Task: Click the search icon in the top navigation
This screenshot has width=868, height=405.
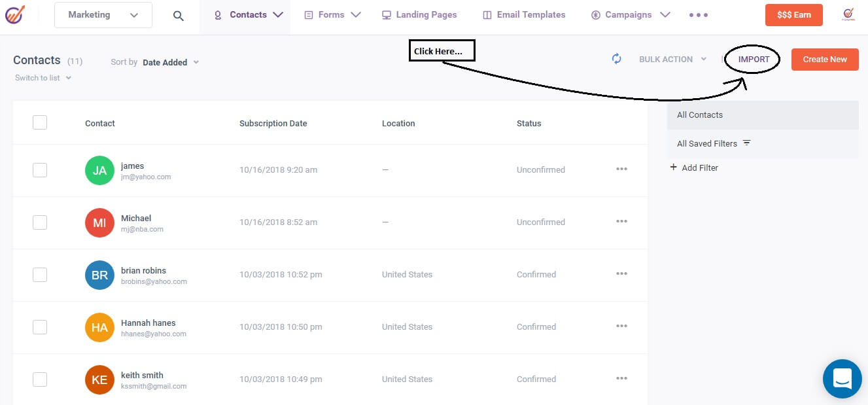Action: click(178, 14)
